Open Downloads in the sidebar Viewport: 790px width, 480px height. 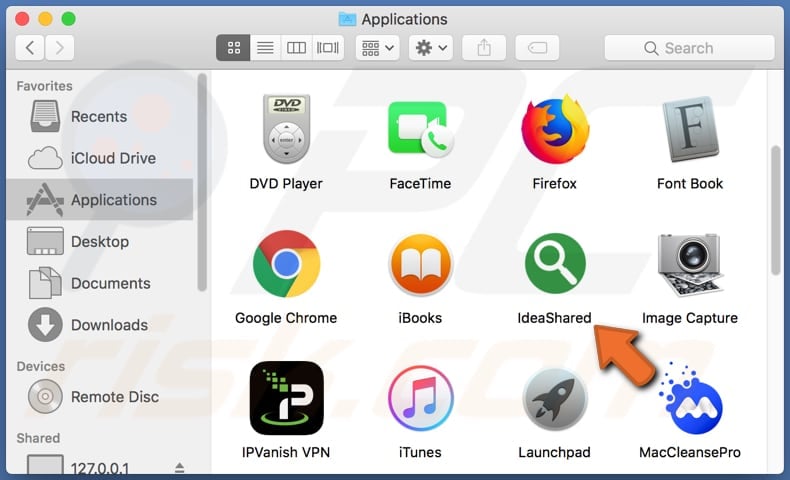pyautogui.click(x=100, y=325)
